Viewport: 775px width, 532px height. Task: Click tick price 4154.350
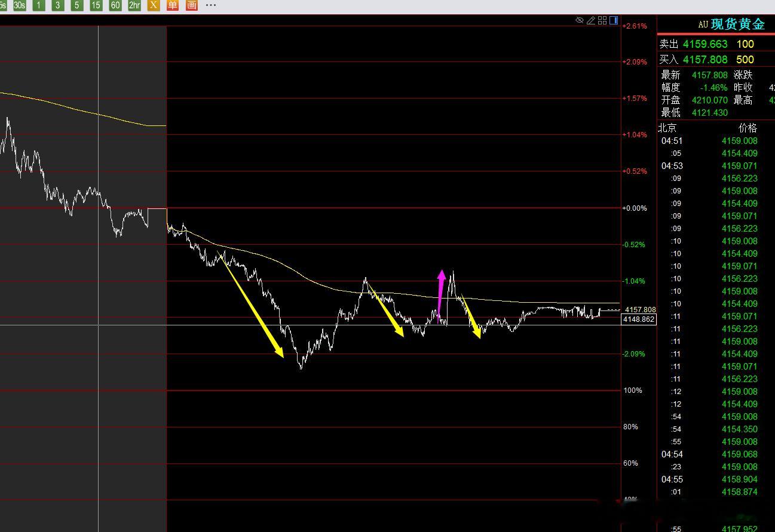point(740,429)
